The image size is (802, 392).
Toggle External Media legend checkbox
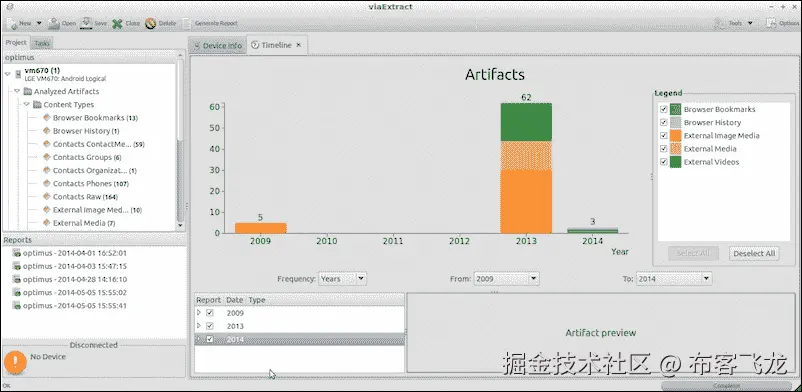[663, 148]
